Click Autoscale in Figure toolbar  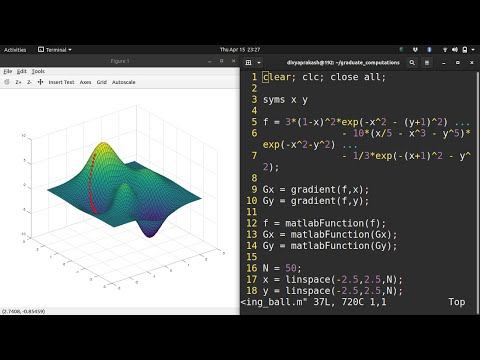point(124,82)
